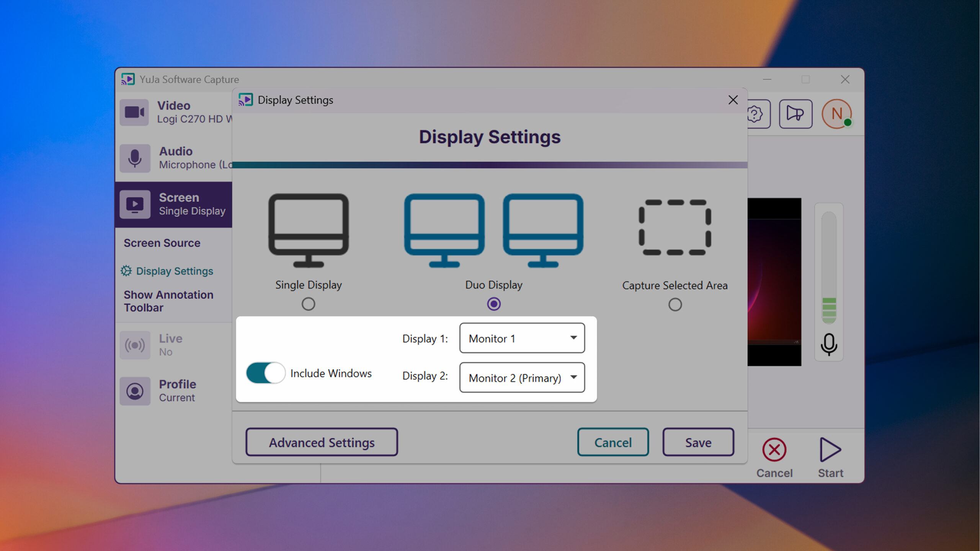Image resolution: width=980 pixels, height=551 pixels.
Task: Click the microphone icon below volume meter
Action: (829, 344)
